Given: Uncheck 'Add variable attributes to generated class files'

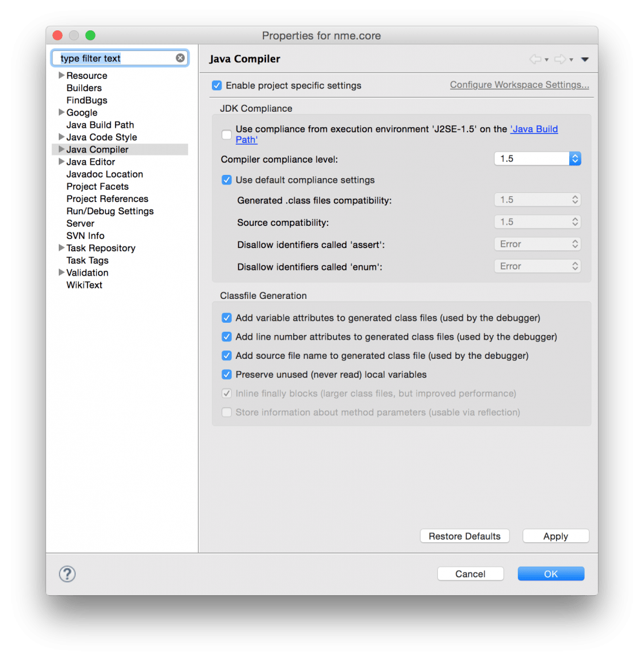Looking at the screenshot, I should pyautogui.click(x=227, y=318).
